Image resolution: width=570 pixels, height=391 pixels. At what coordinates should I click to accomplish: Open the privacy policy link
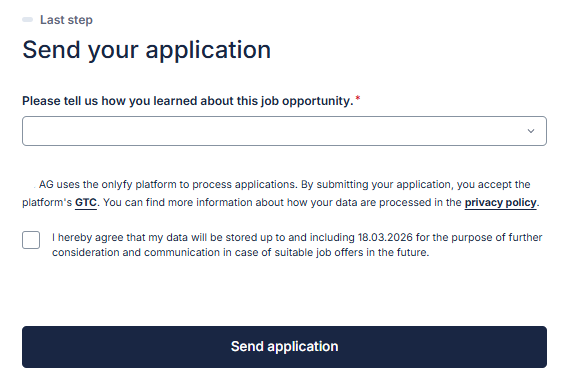(501, 202)
